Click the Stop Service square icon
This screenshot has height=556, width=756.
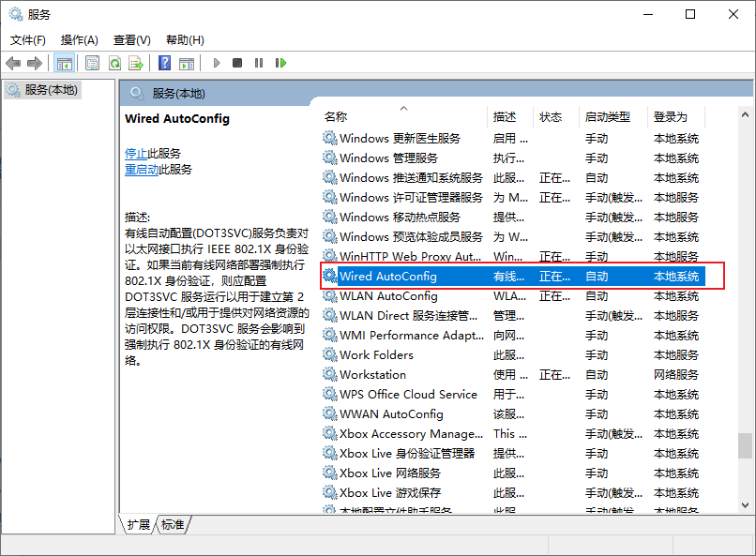[237, 63]
